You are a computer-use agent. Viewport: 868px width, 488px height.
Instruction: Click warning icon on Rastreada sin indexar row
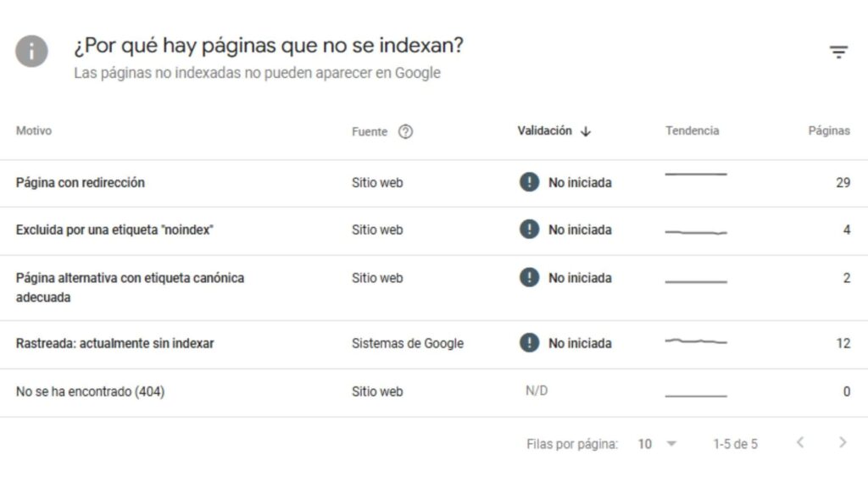coord(530,343)
